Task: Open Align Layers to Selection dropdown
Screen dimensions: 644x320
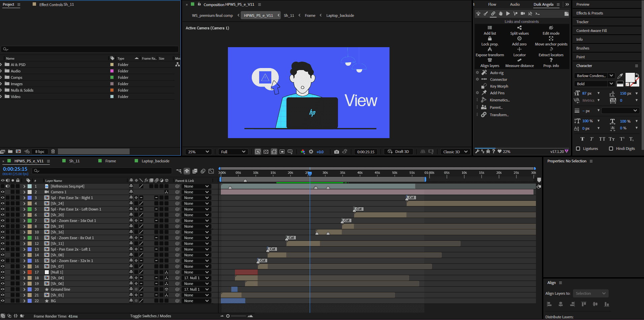Action: point(590,293)
